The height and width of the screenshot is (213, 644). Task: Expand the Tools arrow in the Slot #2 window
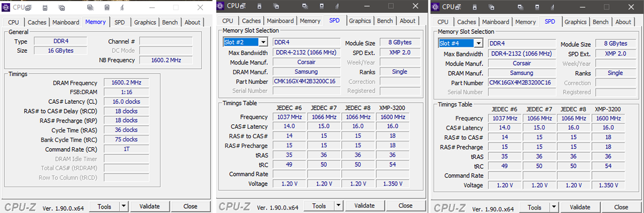click(338, 205)
